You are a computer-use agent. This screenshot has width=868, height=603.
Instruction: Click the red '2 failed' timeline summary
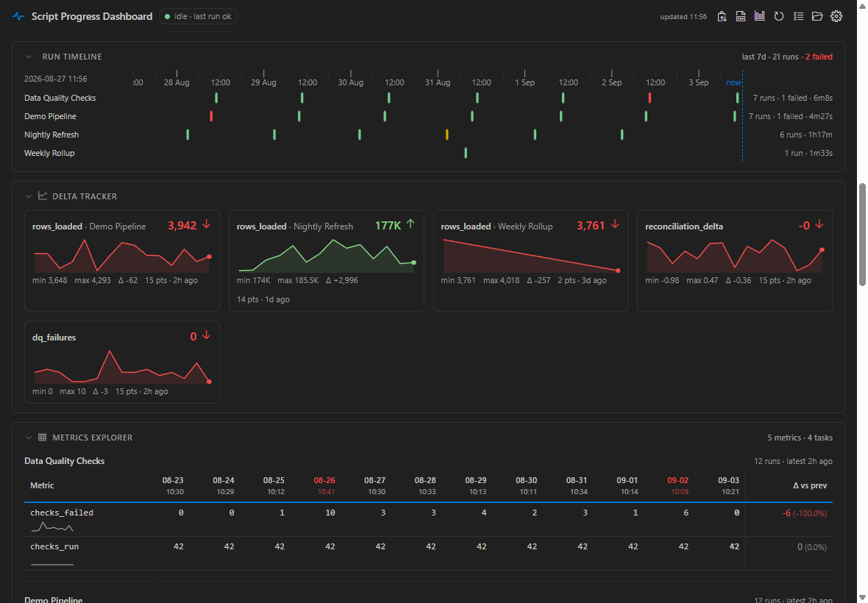pyautogui.click(x=819, y=57)
